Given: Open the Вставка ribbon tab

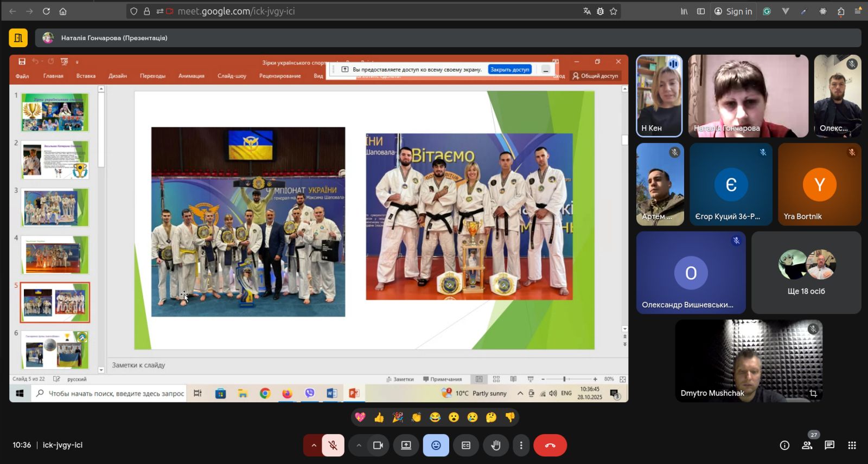Looking at the screenshot, I should pyautogui.click(x=86, y=76).
